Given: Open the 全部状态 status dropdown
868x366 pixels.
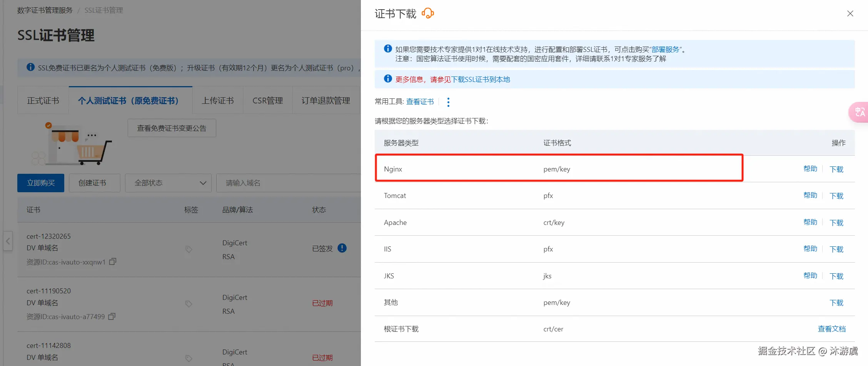Looking at the screenshot, I should coord(168,183).
